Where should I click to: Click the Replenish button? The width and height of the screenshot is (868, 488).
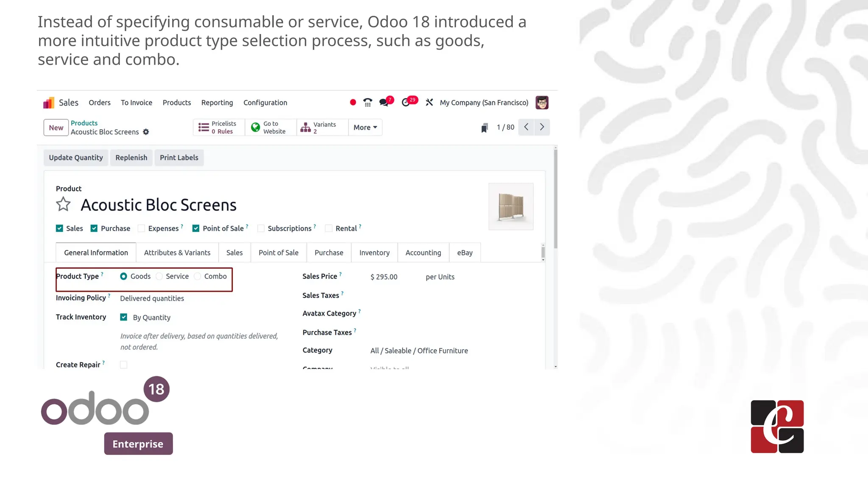point(131,158)
